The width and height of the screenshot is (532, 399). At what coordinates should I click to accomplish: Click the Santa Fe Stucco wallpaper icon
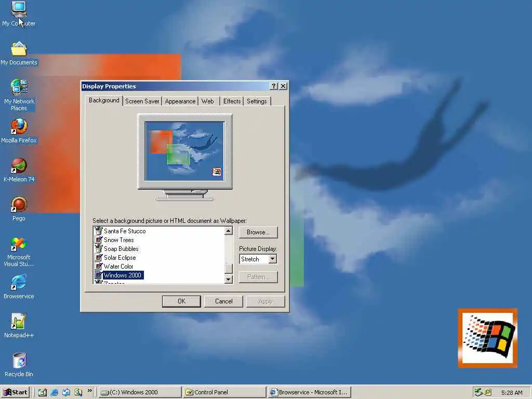point(98,231)
